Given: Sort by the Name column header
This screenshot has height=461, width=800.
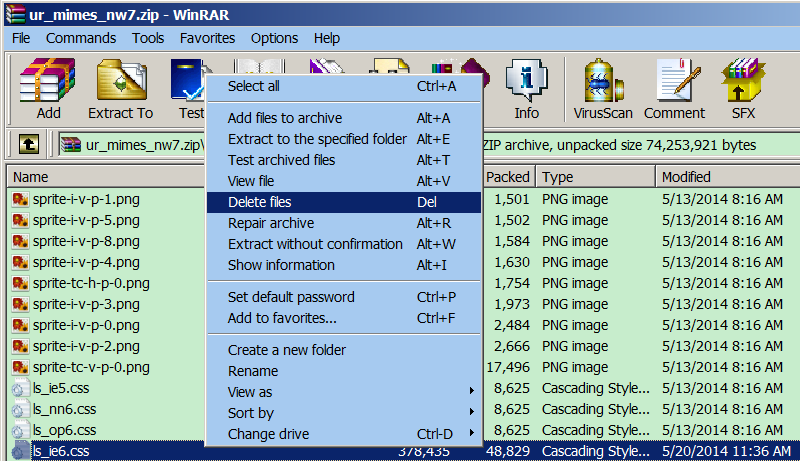Looking at the screenshot, I should [x=106, y=177].
